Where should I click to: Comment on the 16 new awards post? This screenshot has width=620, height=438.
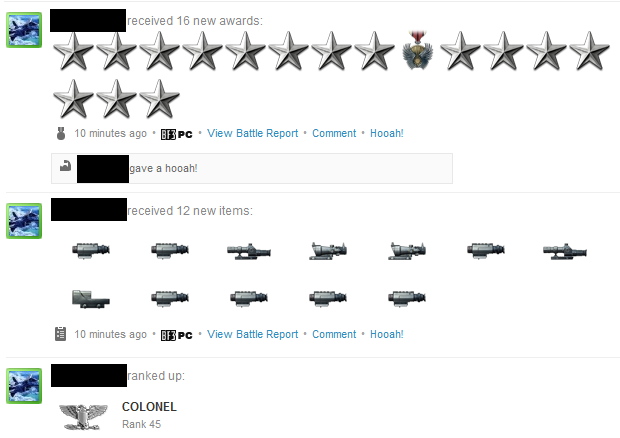[334, 134]
